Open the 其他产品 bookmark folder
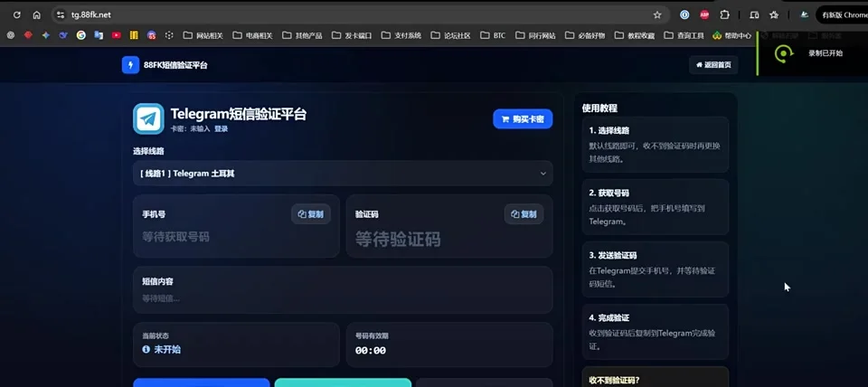Viewport: 868px width, 387px height. pyautogui.click(x=302, y=35)
